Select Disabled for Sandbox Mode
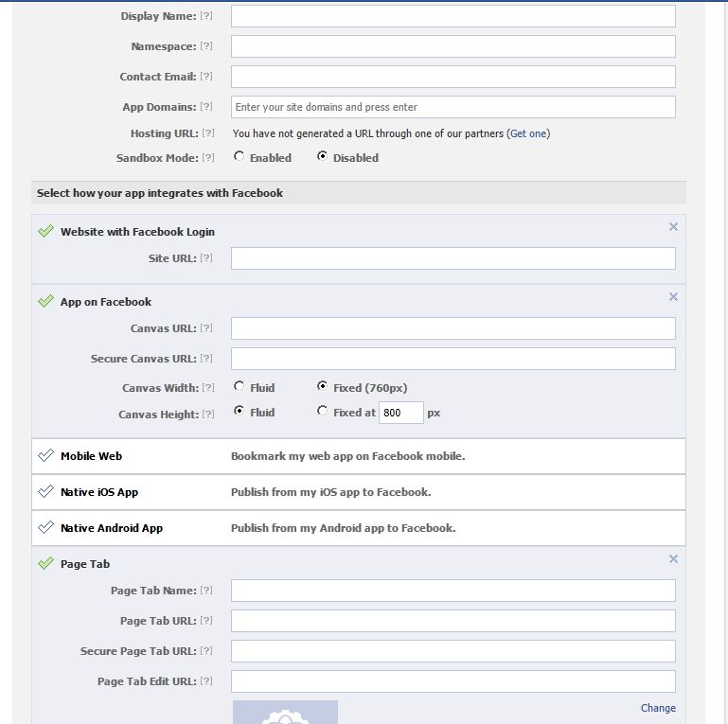This screenshot has width=728, height=724. coord(322,156)
